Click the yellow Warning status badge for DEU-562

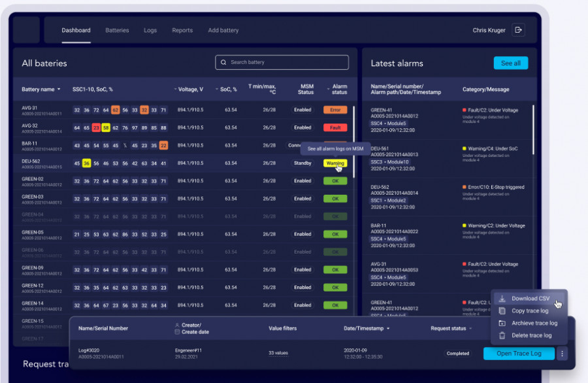335,163
